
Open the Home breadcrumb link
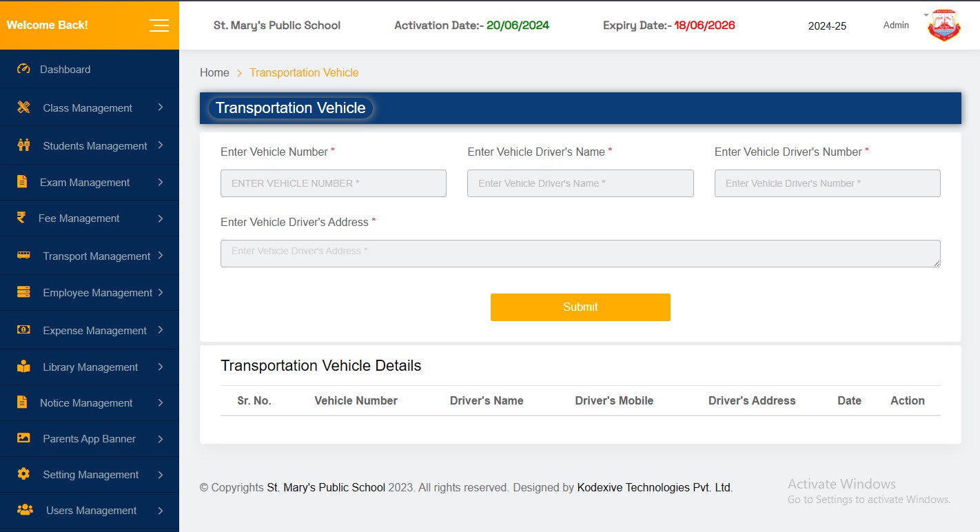coord(214,72)
